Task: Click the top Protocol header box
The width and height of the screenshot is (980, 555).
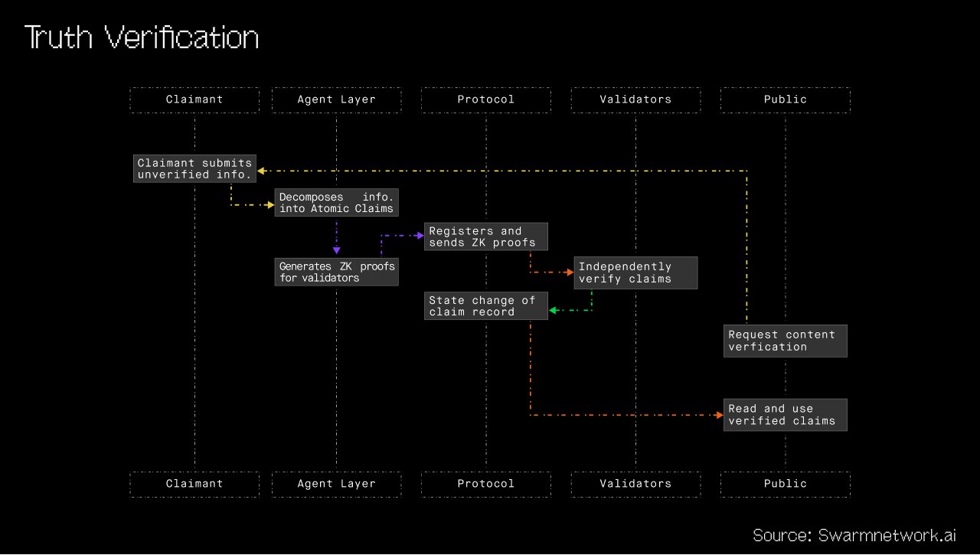Action: [x=485, y=100]
